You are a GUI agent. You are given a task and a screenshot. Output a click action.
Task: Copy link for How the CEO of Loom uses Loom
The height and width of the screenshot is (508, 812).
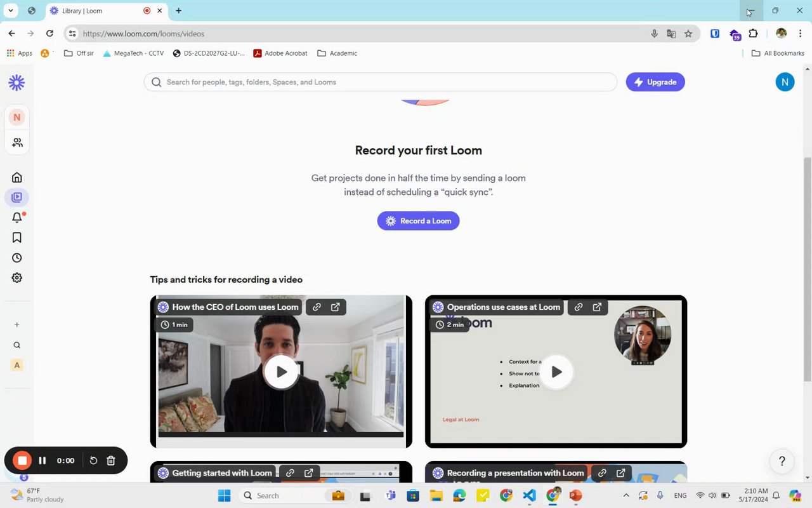point(317,307)
